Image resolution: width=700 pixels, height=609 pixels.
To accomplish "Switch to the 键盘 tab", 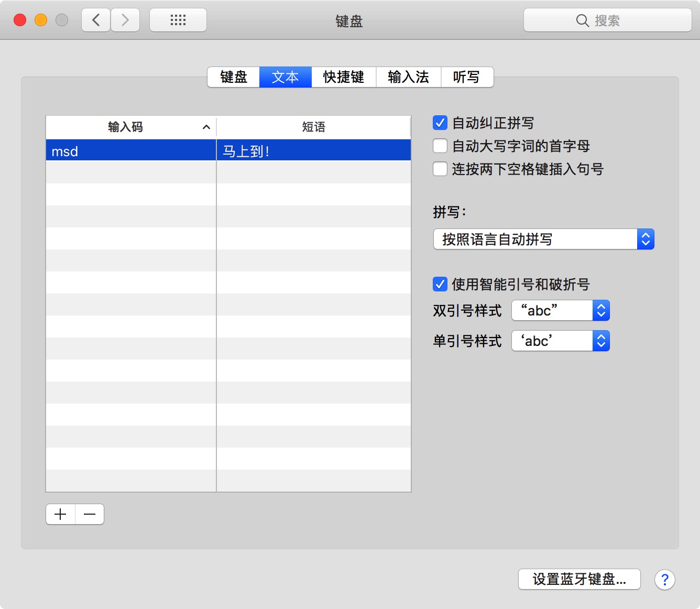I will [x=234, y=77].
